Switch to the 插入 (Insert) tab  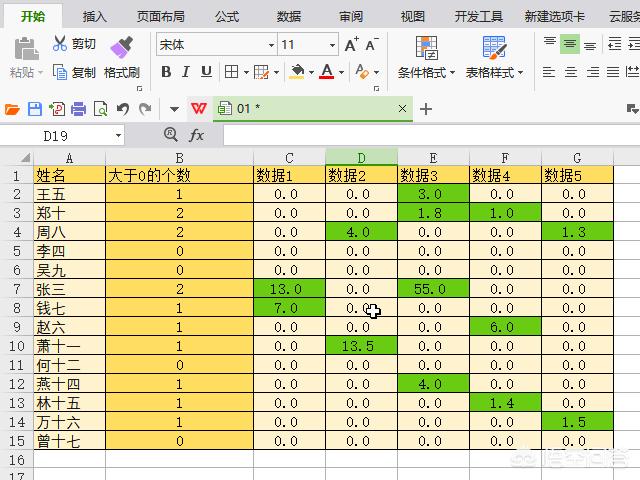95,16
